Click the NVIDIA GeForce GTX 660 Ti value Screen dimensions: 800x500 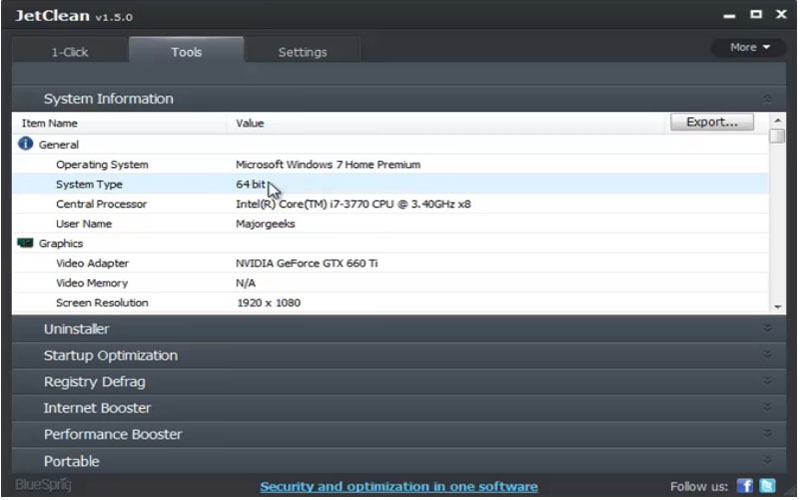pyautogui.click(x=307, y=263)
